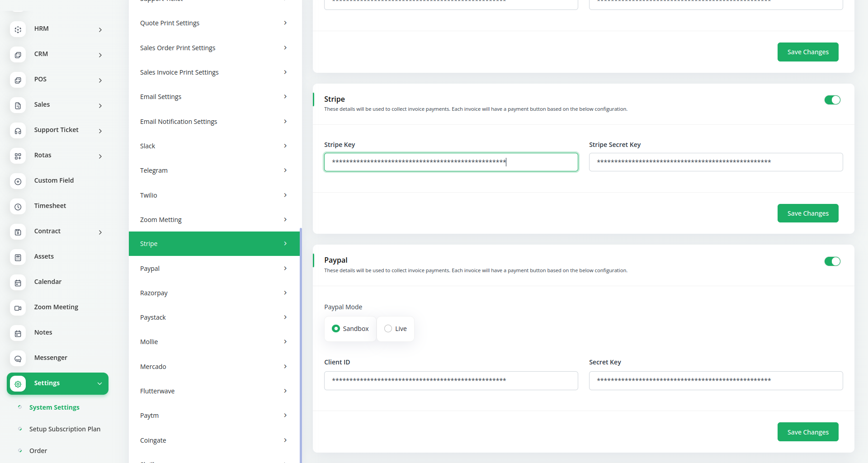
Task: Click the Zoom Meeting camera icon
Action: [18, 308]
